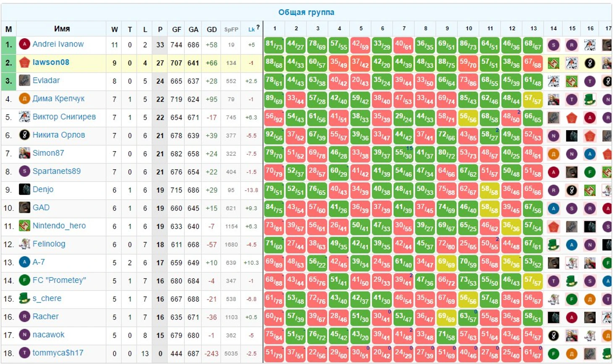613x364 pixels.
Task: Click the Simon87 photo avatar
Action: tap(24, 153)
